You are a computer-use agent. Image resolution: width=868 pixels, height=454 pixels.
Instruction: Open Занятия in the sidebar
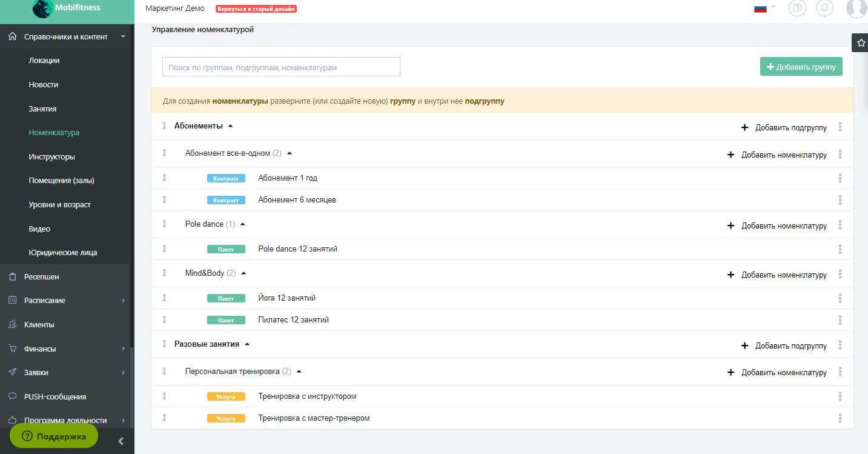[x=42, y=109]
